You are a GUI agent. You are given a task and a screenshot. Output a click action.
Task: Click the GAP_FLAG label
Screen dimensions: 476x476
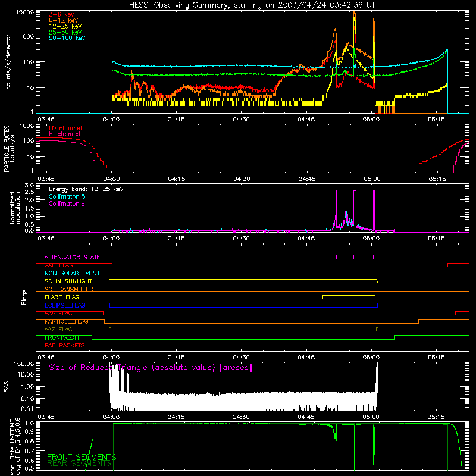click(58, 265)
